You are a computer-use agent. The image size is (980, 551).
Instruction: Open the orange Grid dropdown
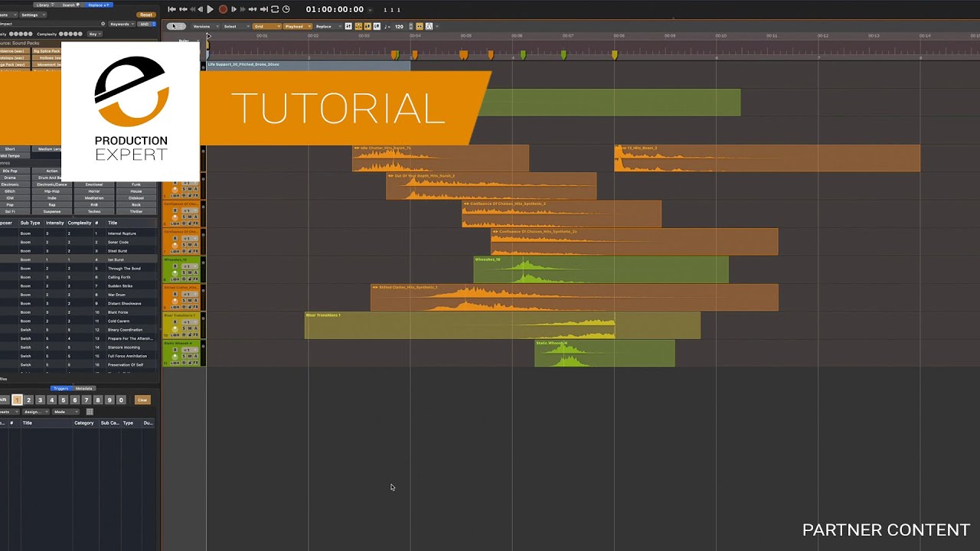[267, 26]
